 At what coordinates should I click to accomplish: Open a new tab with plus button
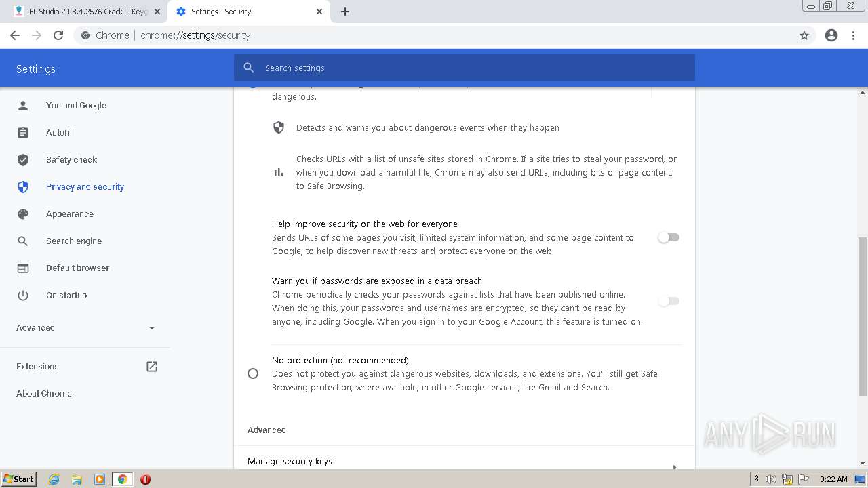(345, 12)
